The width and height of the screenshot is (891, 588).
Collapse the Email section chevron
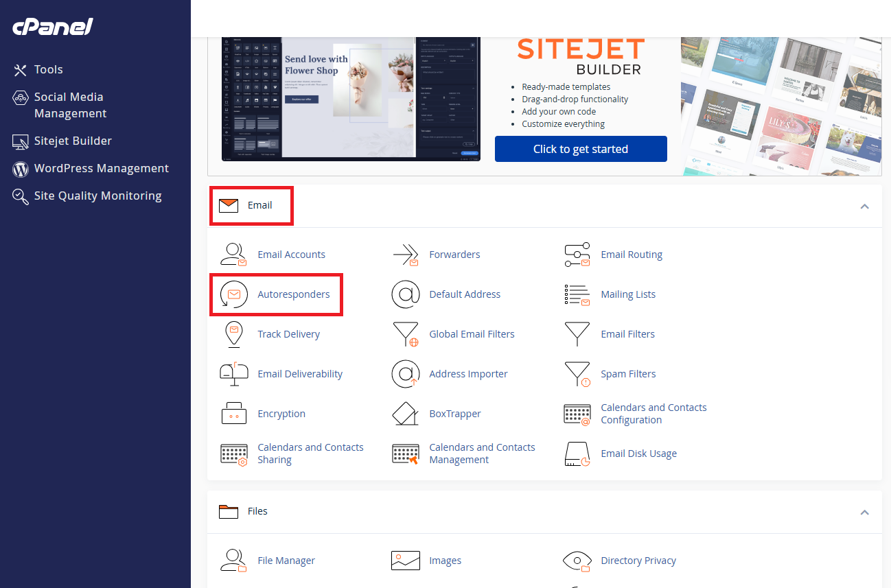[x=865, y=206]
